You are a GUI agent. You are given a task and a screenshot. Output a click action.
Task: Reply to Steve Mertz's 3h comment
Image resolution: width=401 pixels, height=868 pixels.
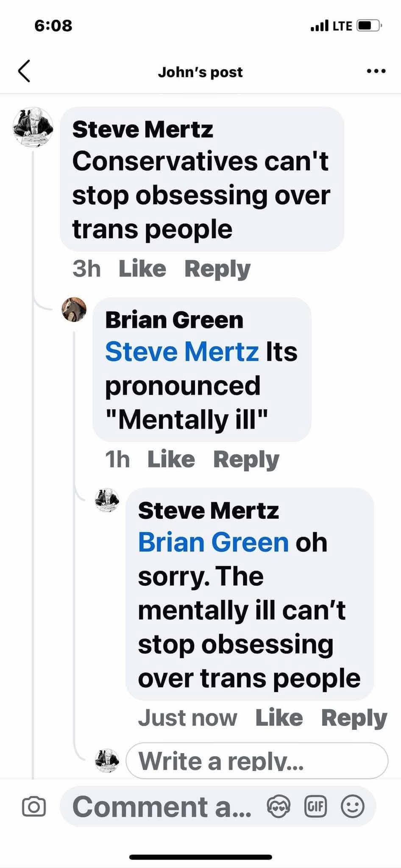(x=217, y=269)
